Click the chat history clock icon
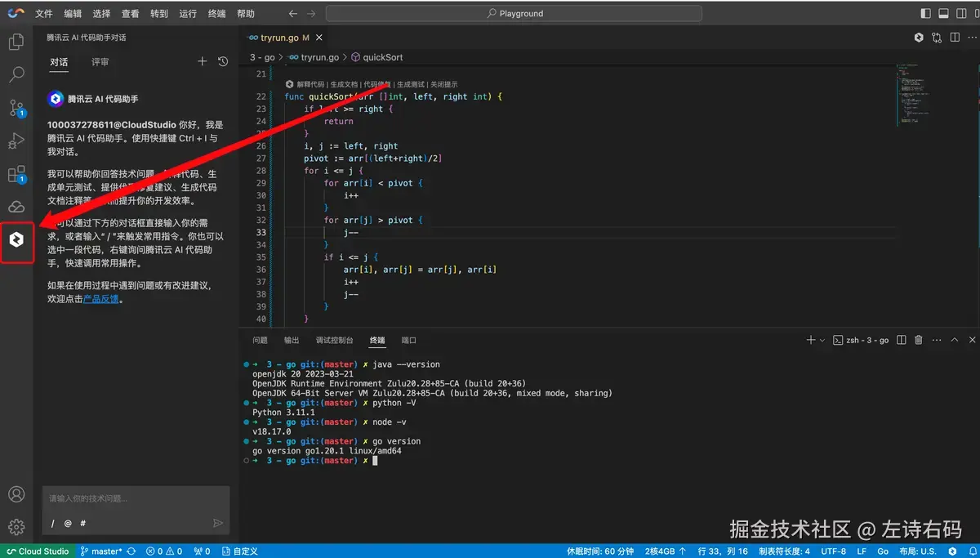Image resolution: width=980 pixels, height=558 pixels. [x=223, y=62]
